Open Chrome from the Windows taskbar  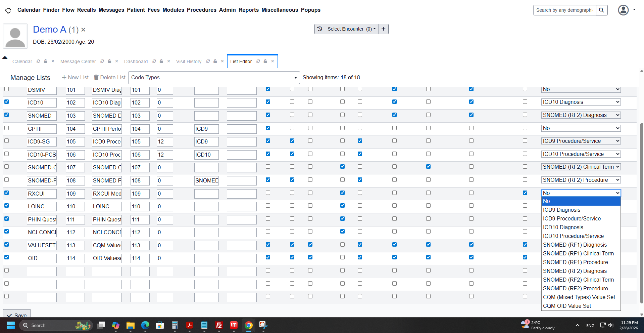(x=248, y=325)
